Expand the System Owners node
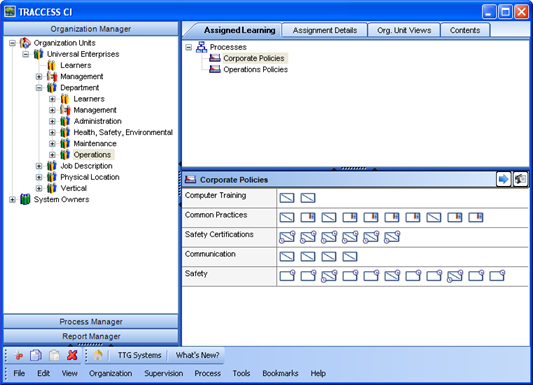The height and width of the screenshot is (385, 533). click(12, 199)
